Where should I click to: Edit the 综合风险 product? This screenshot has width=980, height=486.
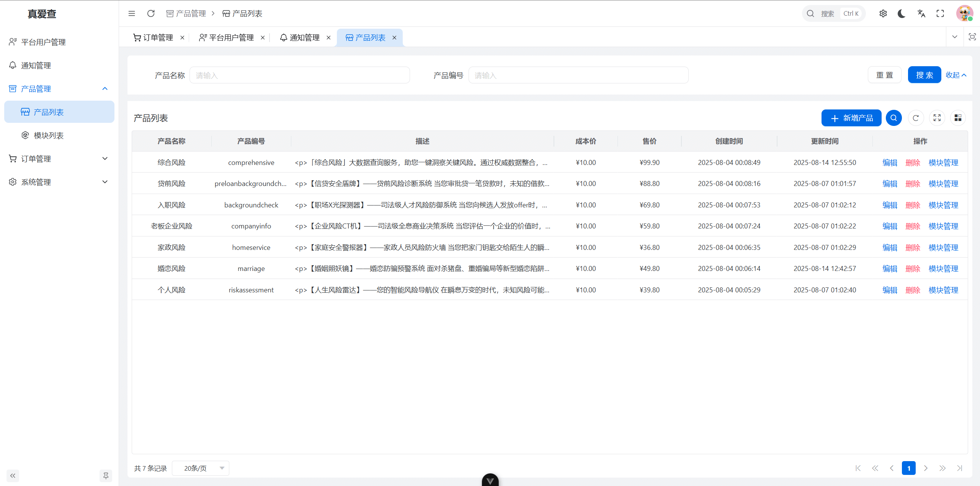(890, 163)
